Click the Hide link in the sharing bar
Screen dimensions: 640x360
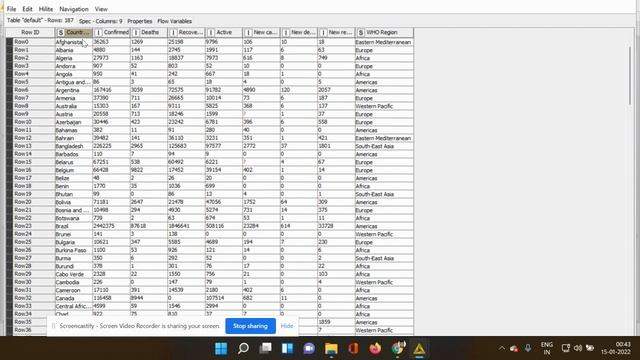pos(287,326)
